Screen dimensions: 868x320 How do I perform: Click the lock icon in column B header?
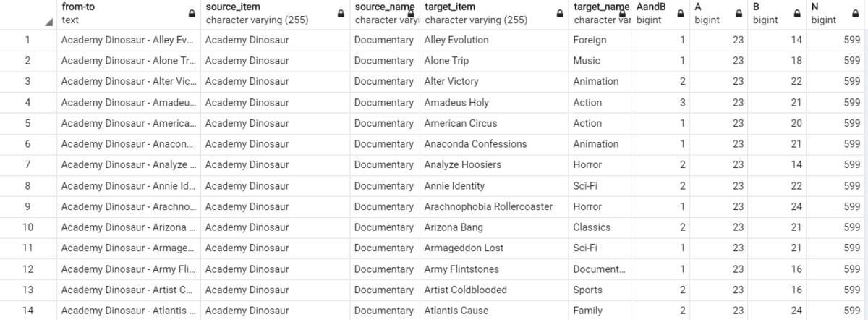click(796, 14)
